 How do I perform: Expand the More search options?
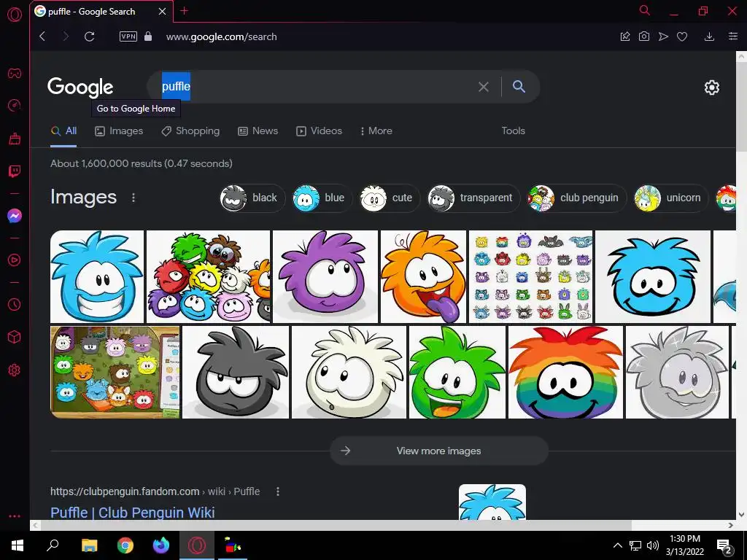pos(376,131)
